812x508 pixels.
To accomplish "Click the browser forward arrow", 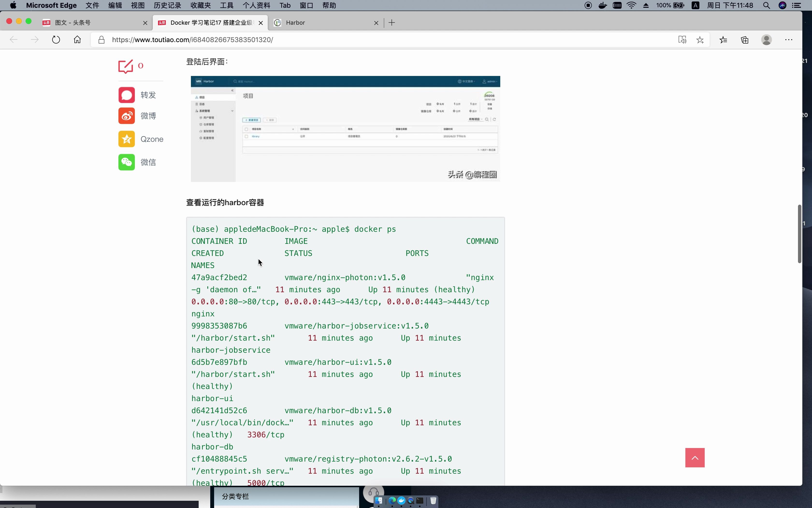I will coord(35,40).
